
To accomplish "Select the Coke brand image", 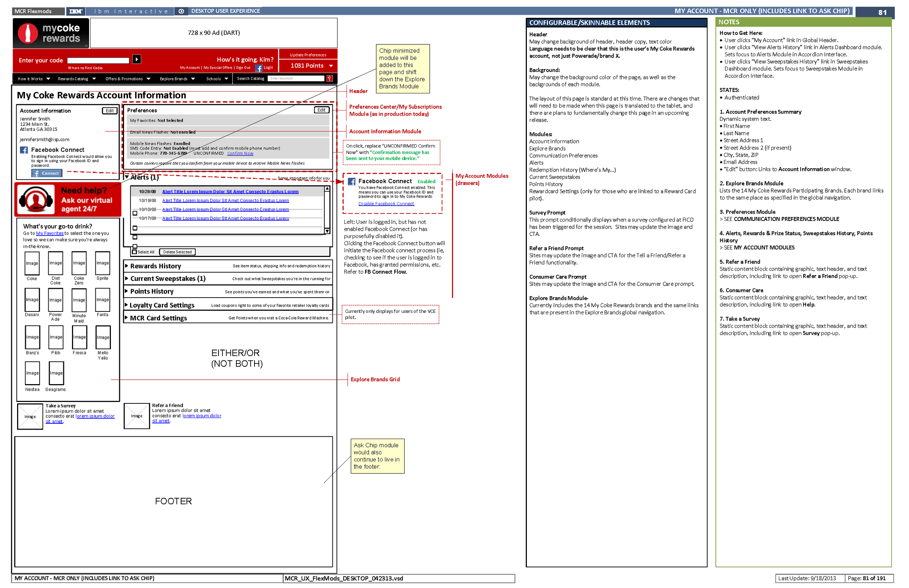I will 32,263.
